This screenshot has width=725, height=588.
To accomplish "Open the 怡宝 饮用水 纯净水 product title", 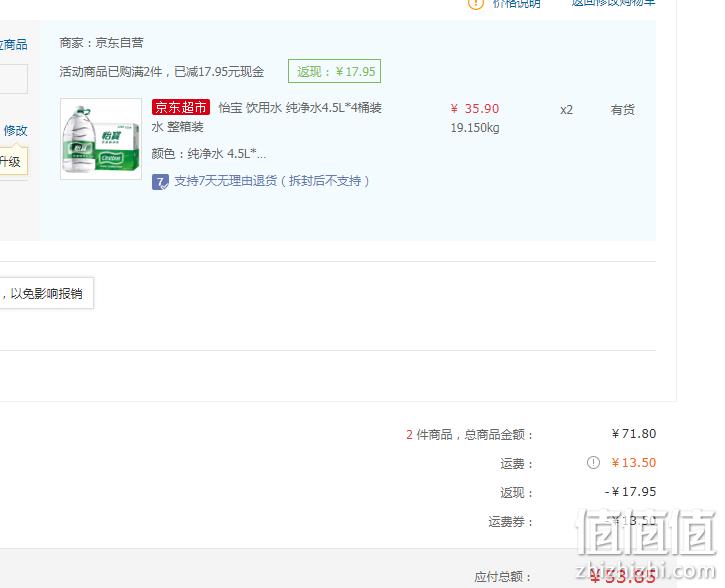I will coord(266,117).
